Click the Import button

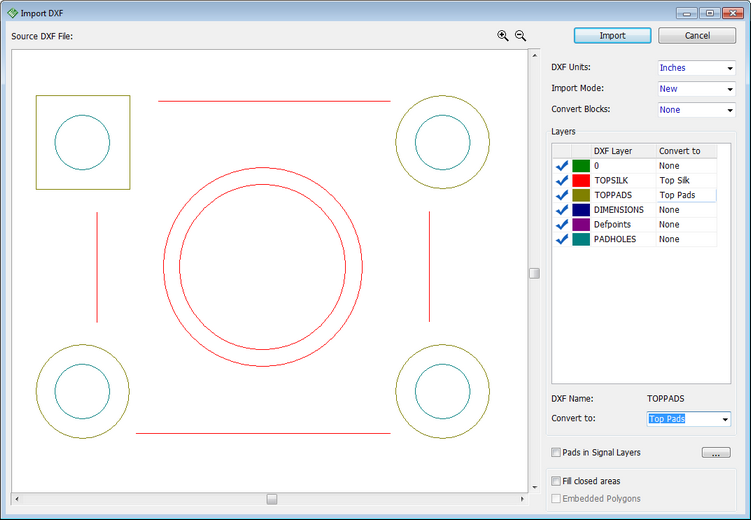click(613, 35)
